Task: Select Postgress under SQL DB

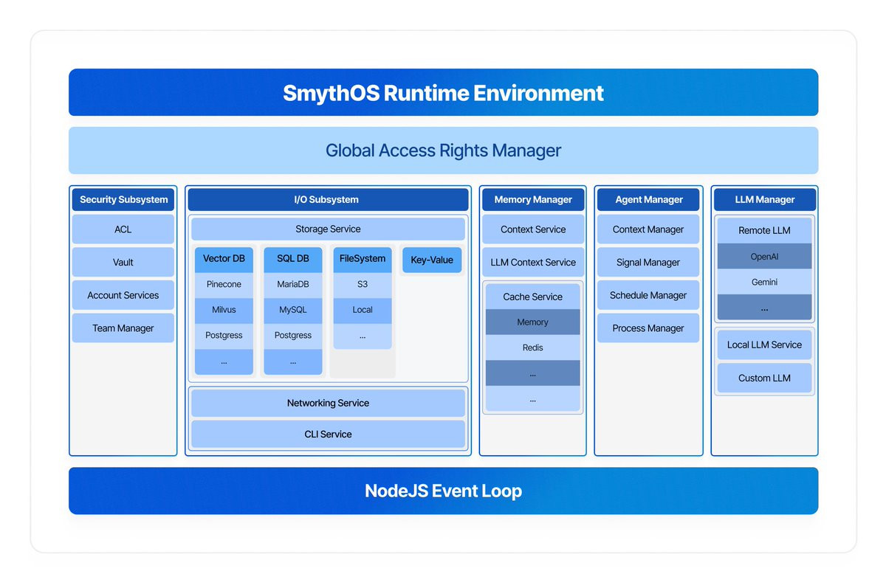Action: (x=293, y=336)
